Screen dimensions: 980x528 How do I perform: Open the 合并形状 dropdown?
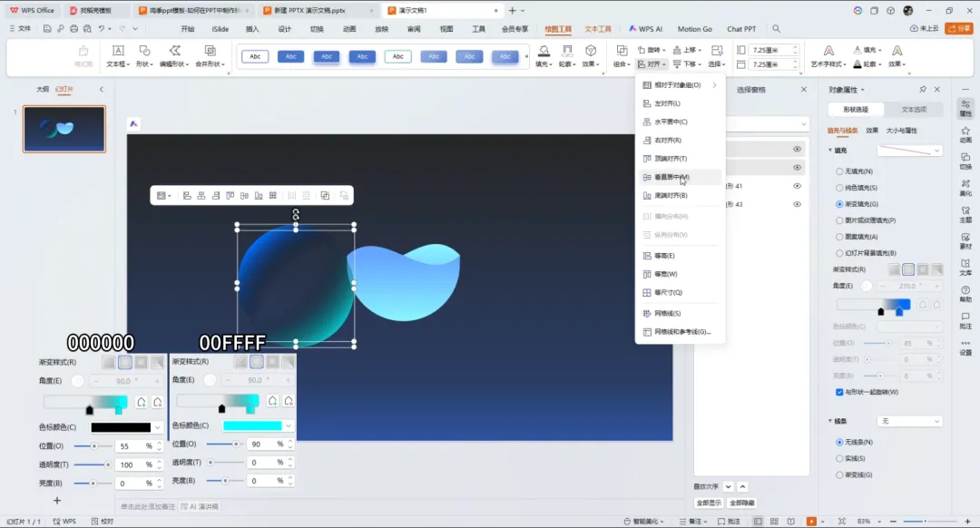coord(210,55)
